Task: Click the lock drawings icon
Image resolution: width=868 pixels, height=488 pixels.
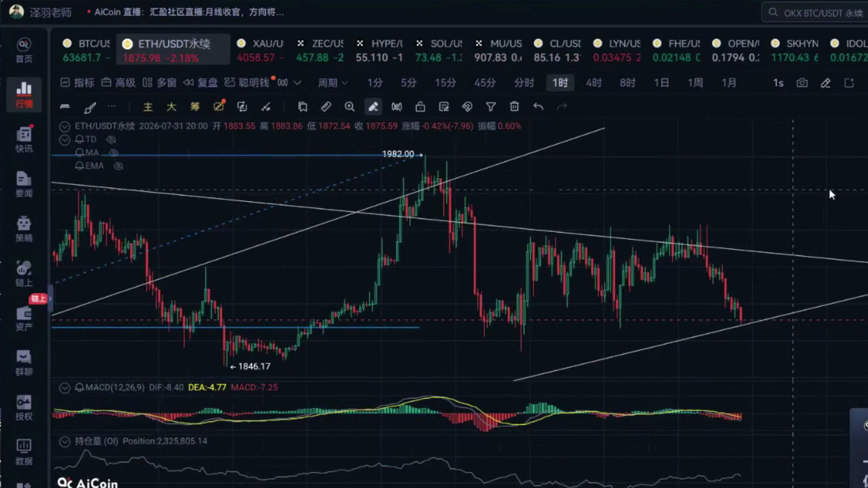Action: point(420,106)
